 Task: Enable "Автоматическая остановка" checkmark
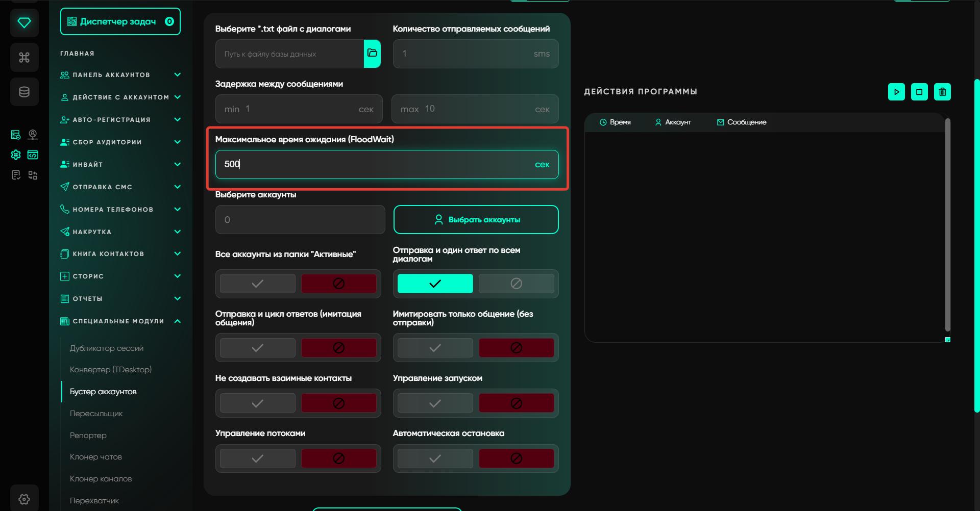tap(435, 458)
